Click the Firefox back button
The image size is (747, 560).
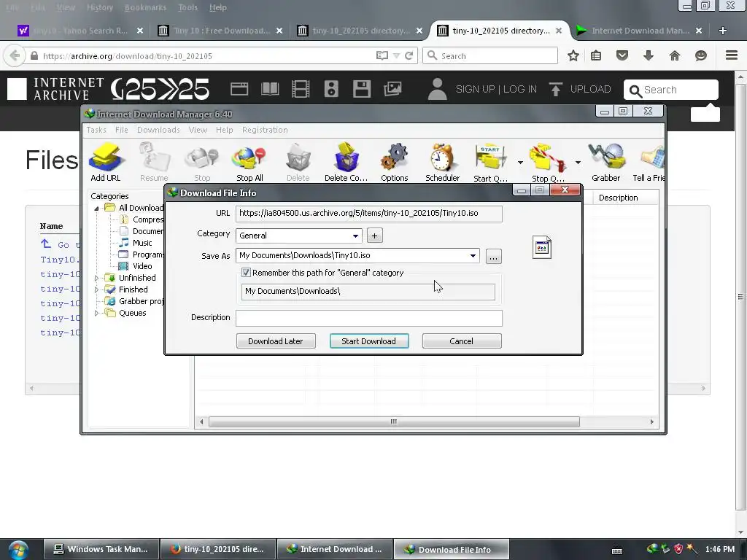click(15, 55)
